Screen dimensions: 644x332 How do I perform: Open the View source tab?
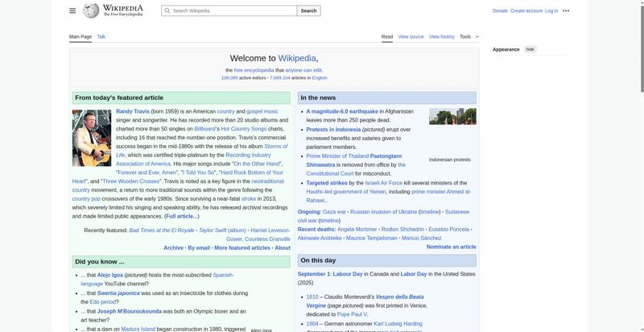click(x=411, y=36)
